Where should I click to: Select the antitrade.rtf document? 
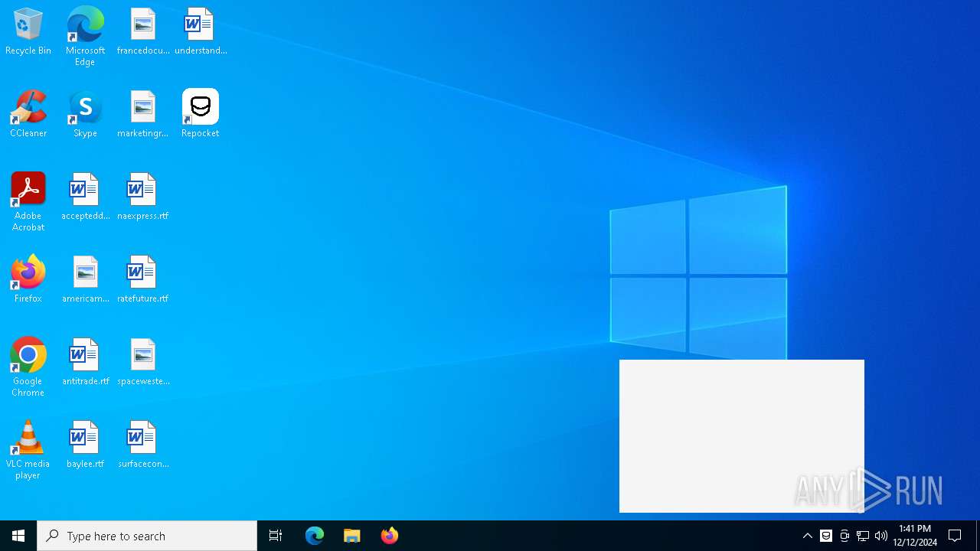[85, 363]
